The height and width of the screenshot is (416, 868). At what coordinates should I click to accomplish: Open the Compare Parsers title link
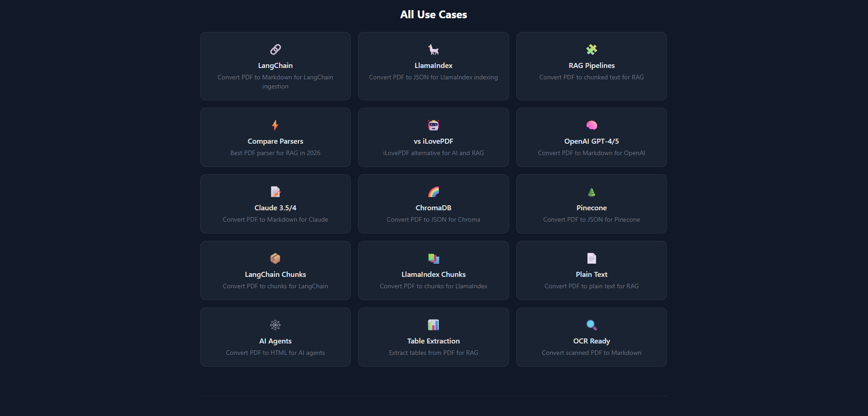[275, 141]
